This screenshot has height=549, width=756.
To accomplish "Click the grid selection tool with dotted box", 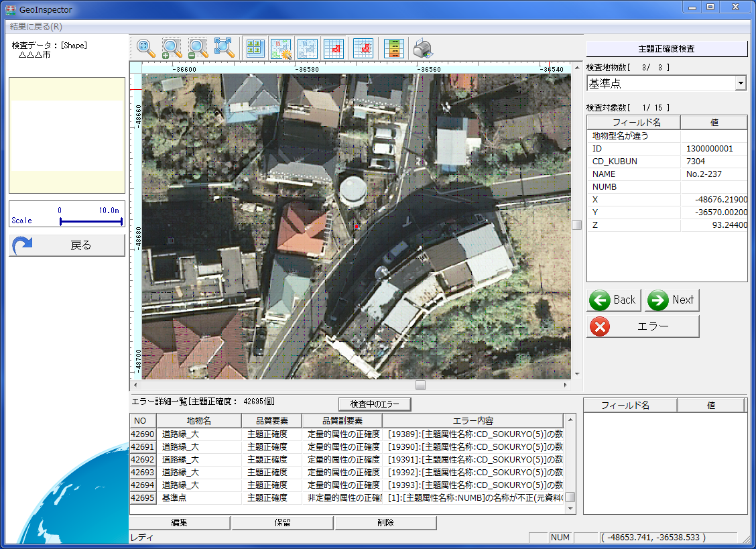I will click(x=363, y=48).
